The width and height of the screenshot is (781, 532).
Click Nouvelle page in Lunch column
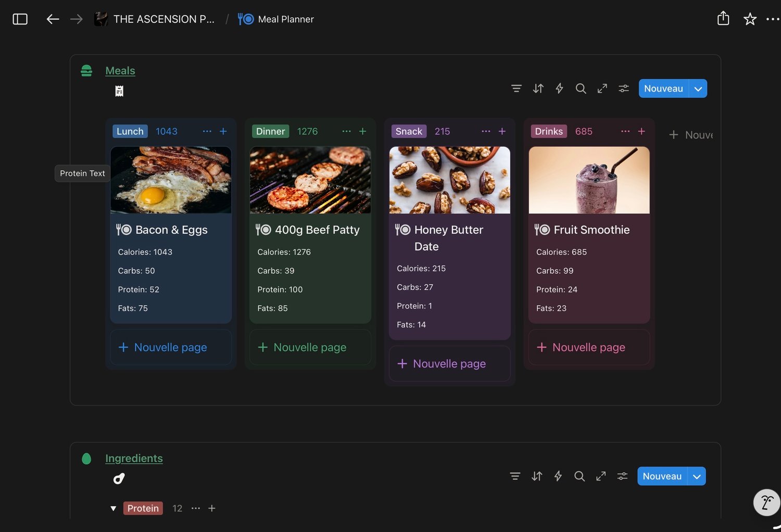pos(171,347)
